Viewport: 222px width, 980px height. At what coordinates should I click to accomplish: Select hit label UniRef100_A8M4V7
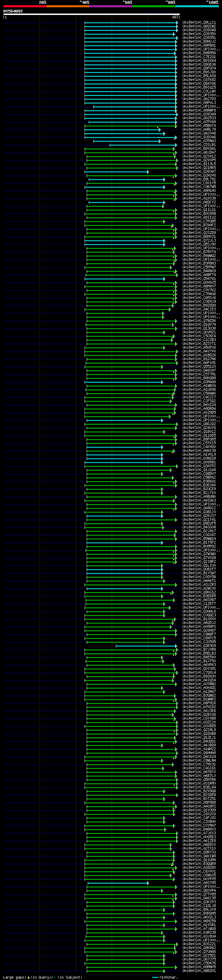(199, 286)
